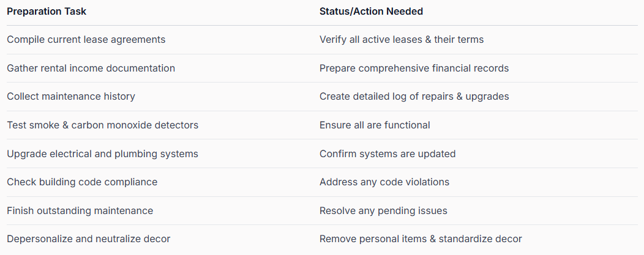Screen dimensions: 644x255
Task: Click "Remove personal items & standardize decor" cell
Action: coord(421,239)
